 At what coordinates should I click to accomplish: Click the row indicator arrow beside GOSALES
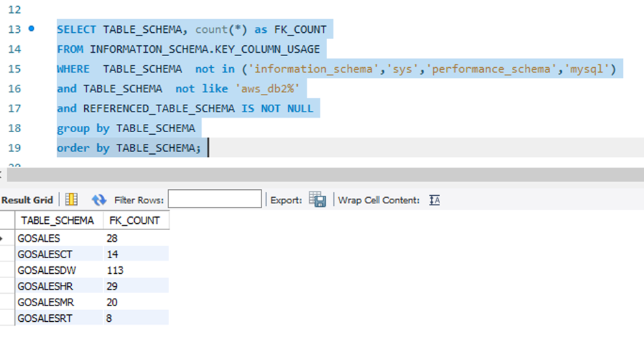click(2, 238)
